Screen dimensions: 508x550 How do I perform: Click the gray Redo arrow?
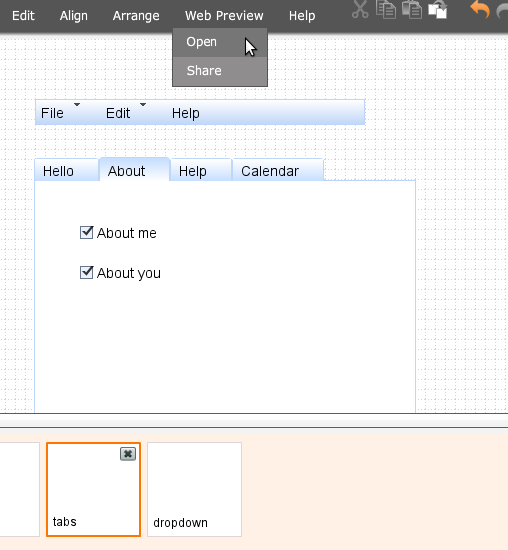coord(503,10)
